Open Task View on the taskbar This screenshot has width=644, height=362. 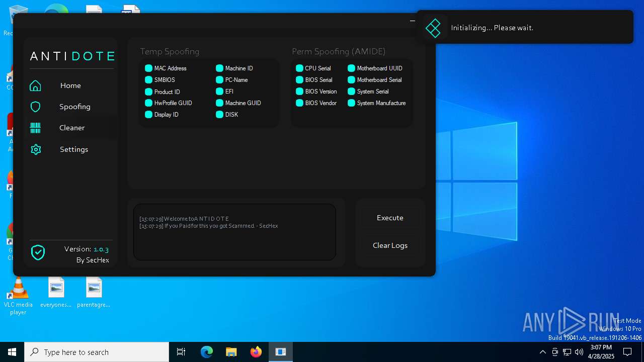181,352
